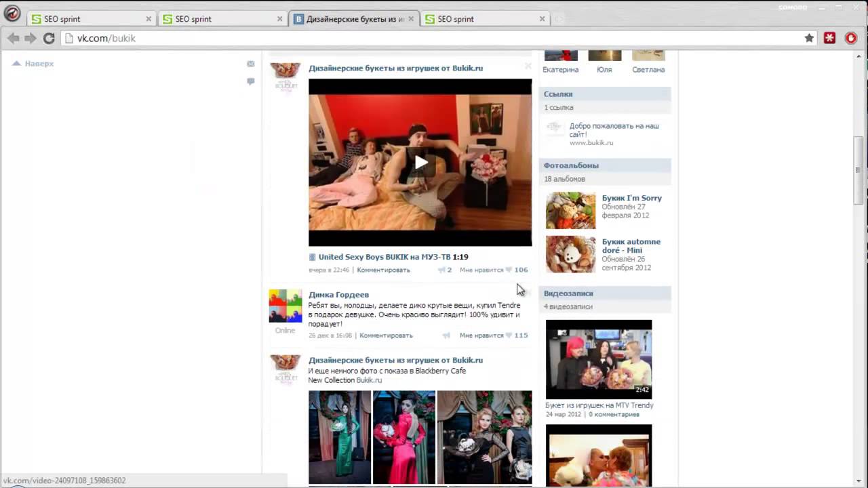Click the envelope messages icon in sidebar
868x488 pixels.
251,64
